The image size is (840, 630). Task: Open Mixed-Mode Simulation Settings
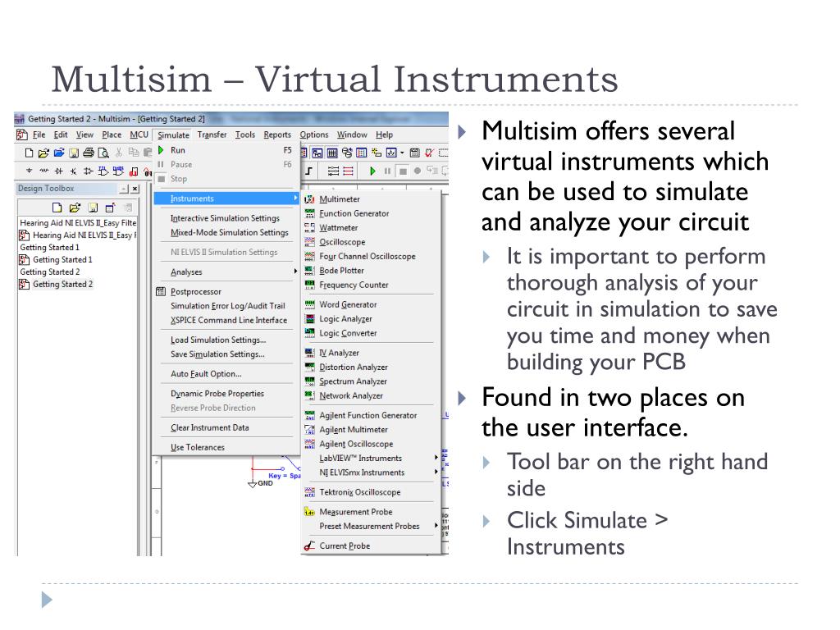[226, 232]
